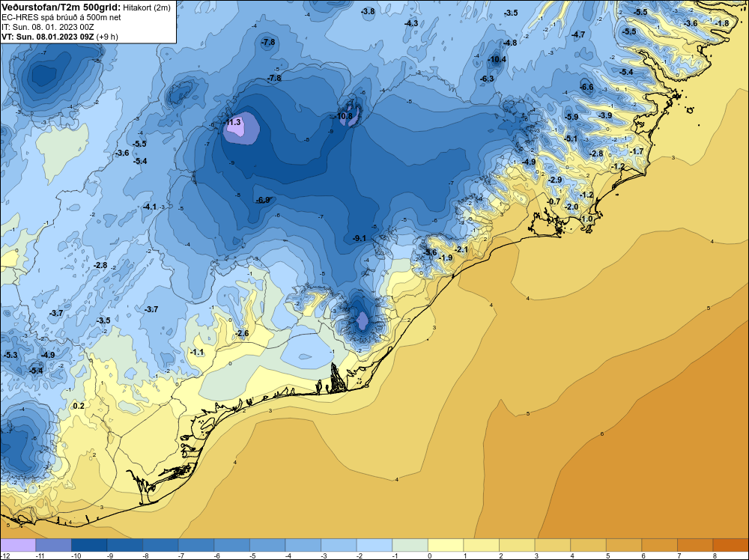This screenshot has width=749, height=560.
Task: Click the Veðurstofan/T2m 500grid title
Action: pos(61,7)
